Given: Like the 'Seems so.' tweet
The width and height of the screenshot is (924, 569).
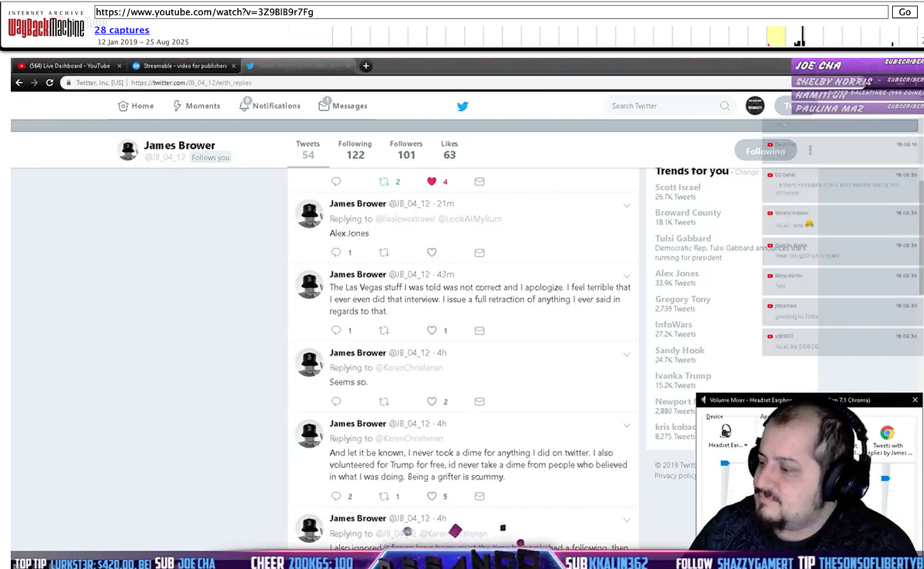Looking at the screenshot, I should [x=432, y=401].
